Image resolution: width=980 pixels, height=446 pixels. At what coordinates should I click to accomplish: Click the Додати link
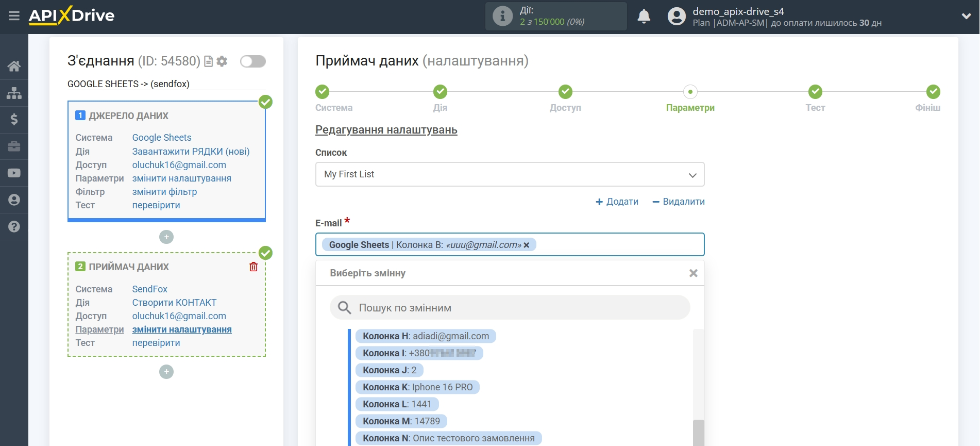pyautogui.click(x=617, y=202)
